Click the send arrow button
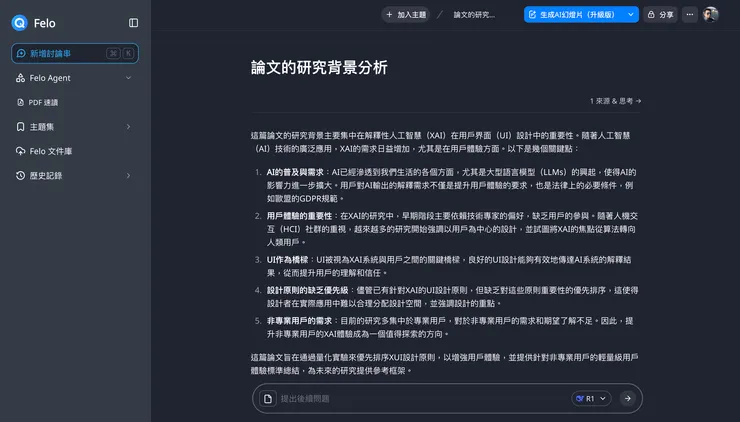Image resolution: width=740 pixels, height=422 pixels. (628, 398)
